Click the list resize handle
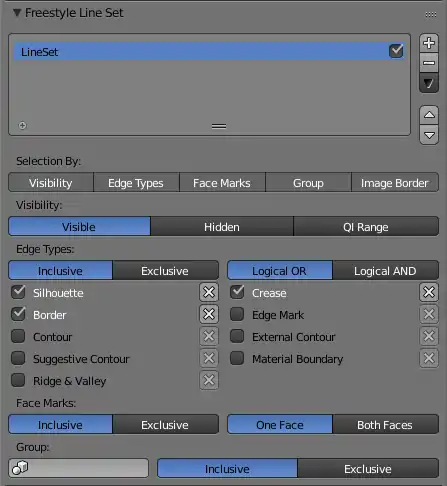 [x=219, y=126]
